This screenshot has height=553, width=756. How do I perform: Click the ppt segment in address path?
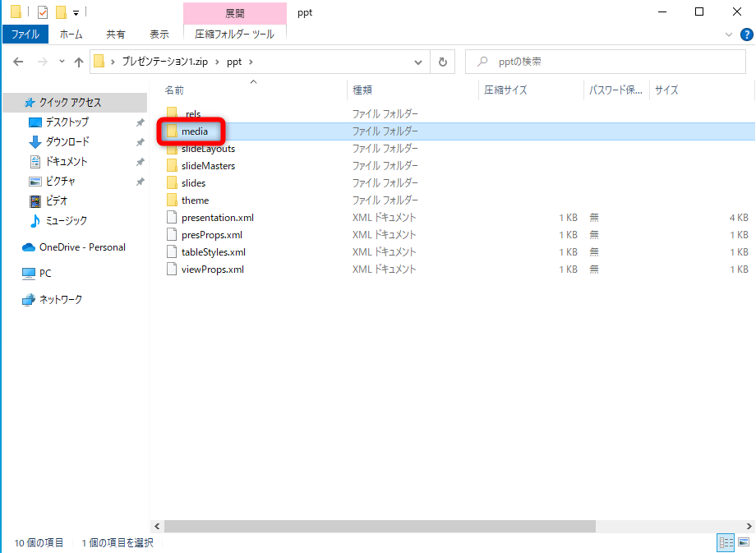tap(234, 62)
